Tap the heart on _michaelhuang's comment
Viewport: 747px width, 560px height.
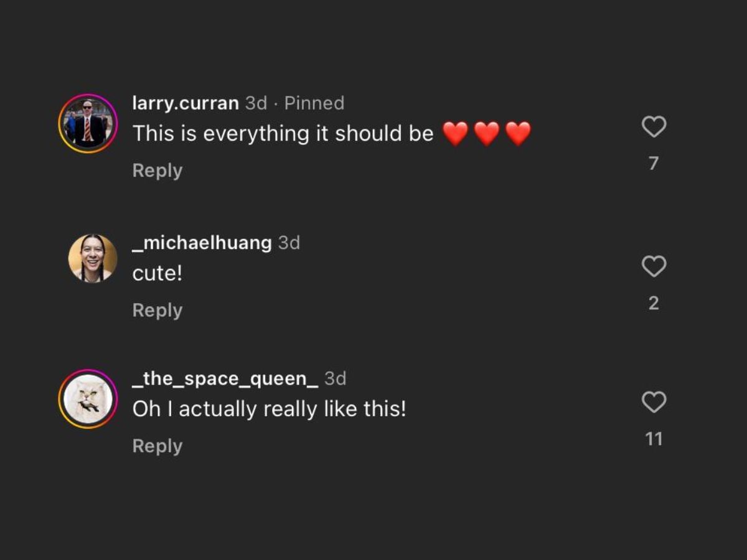(654, 266)
